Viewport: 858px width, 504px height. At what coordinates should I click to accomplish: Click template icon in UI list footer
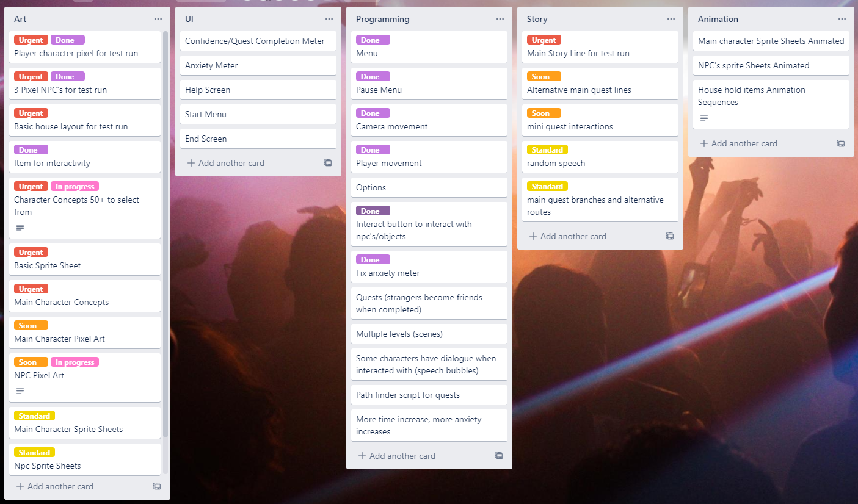click(x=328, y=163)
